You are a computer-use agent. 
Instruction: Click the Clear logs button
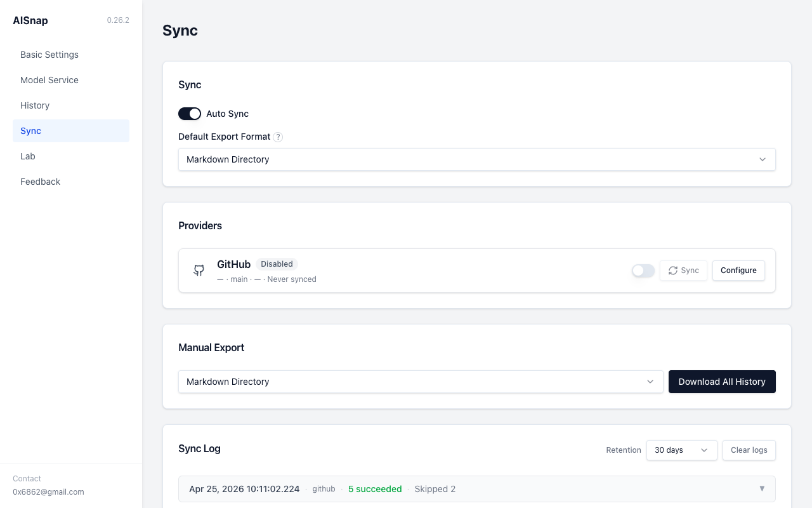pos(749,450)
